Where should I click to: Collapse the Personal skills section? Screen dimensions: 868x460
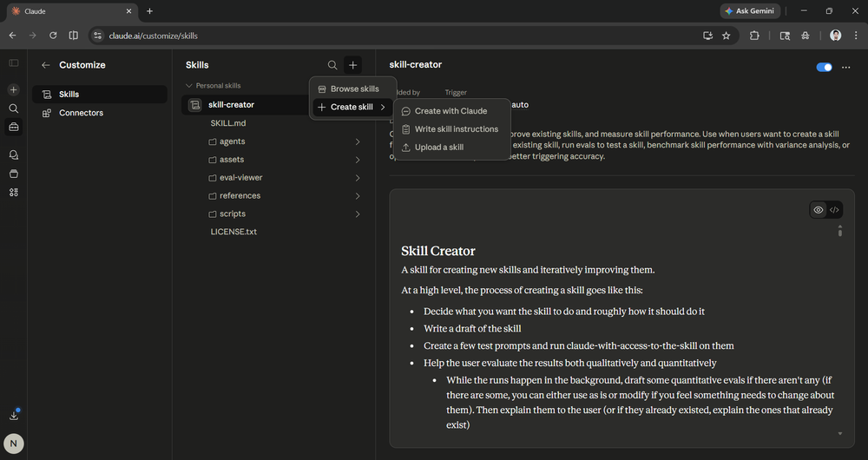point(188,86)
